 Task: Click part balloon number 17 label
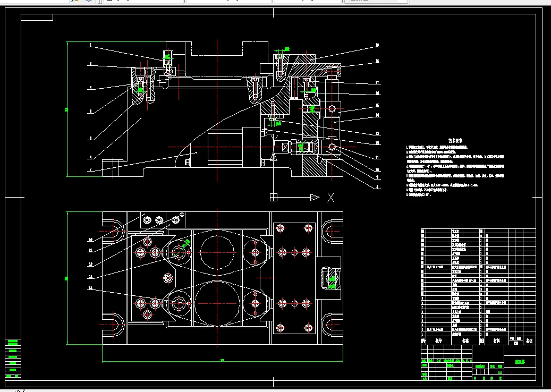coord(377,82)
